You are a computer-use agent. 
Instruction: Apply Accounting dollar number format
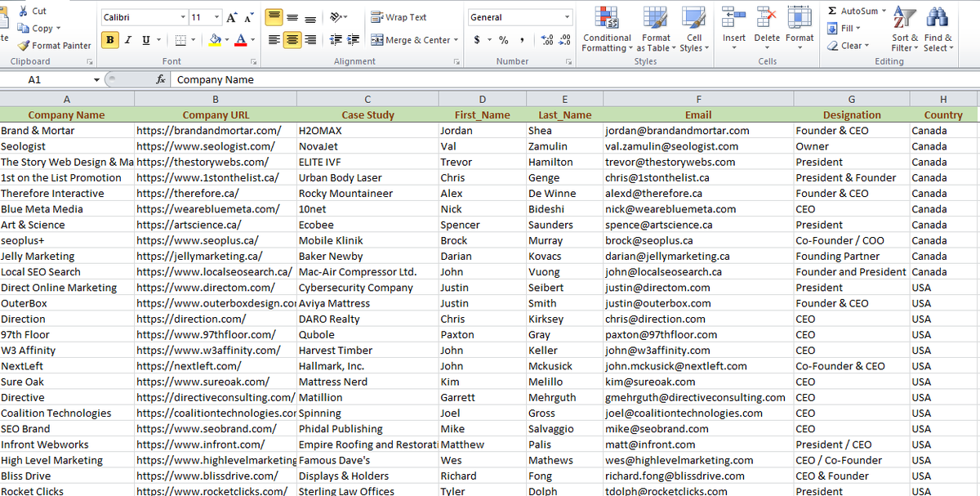(x=476, y=40)
